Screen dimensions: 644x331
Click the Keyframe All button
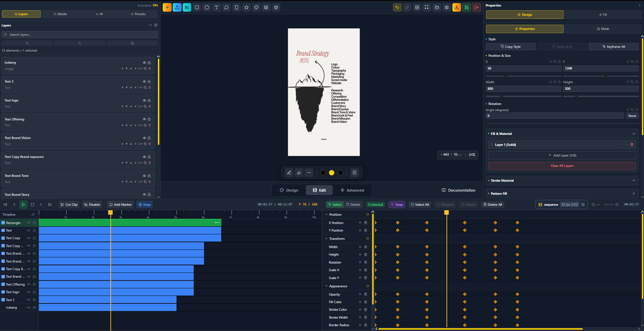pyautogui.click(x=613, y=46)
